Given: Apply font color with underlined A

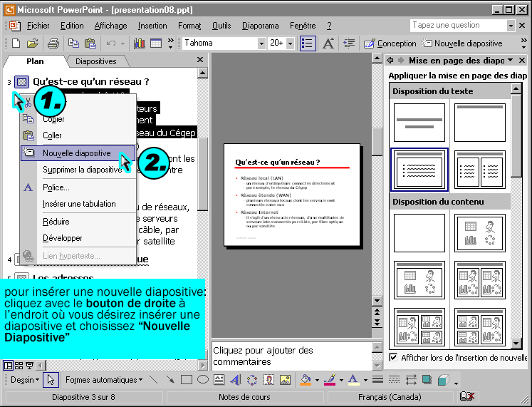Looking at the screenshot, I should (353, 379).
